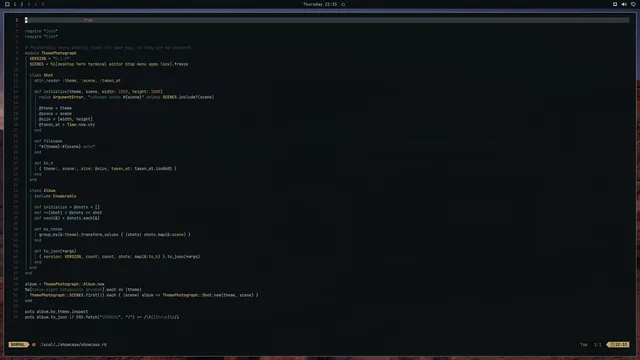Click the 1:1 cursor position indicator
Screen dimensions: 640x360
(598, 344)
